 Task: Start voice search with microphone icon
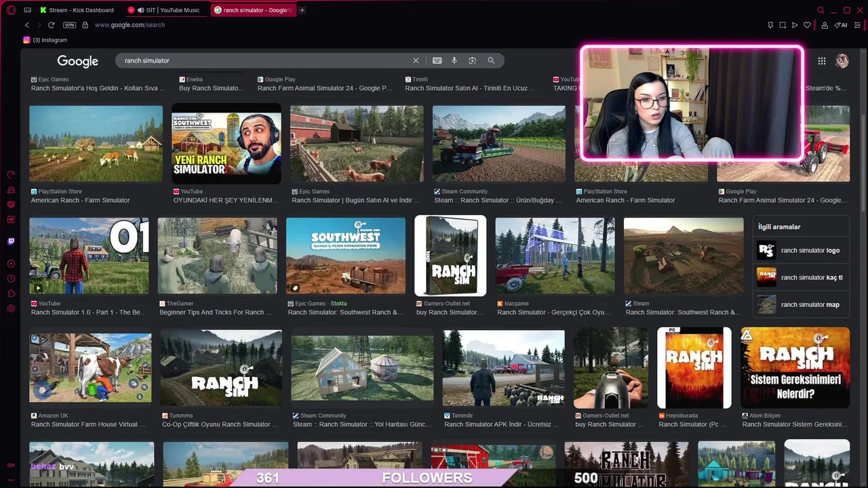454,60
